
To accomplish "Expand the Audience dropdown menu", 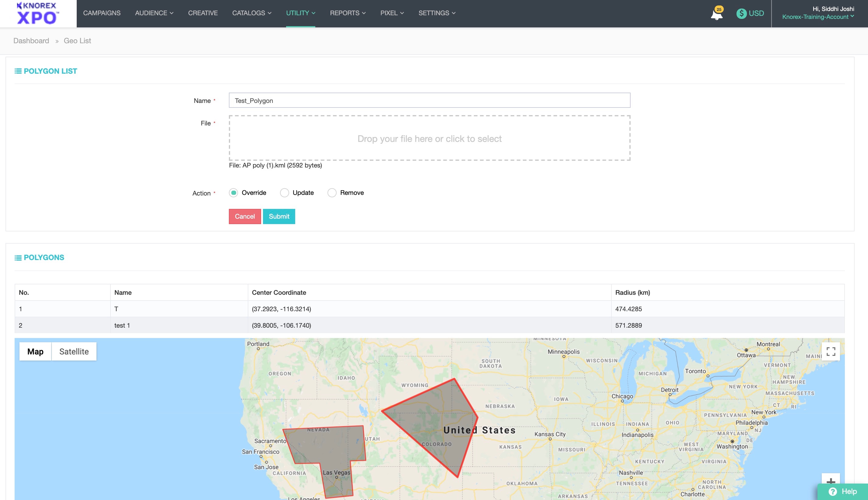I will pos(154,13).
